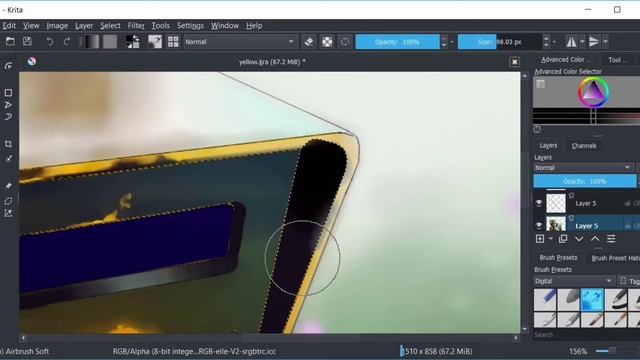Open the Edit menu

9,26
